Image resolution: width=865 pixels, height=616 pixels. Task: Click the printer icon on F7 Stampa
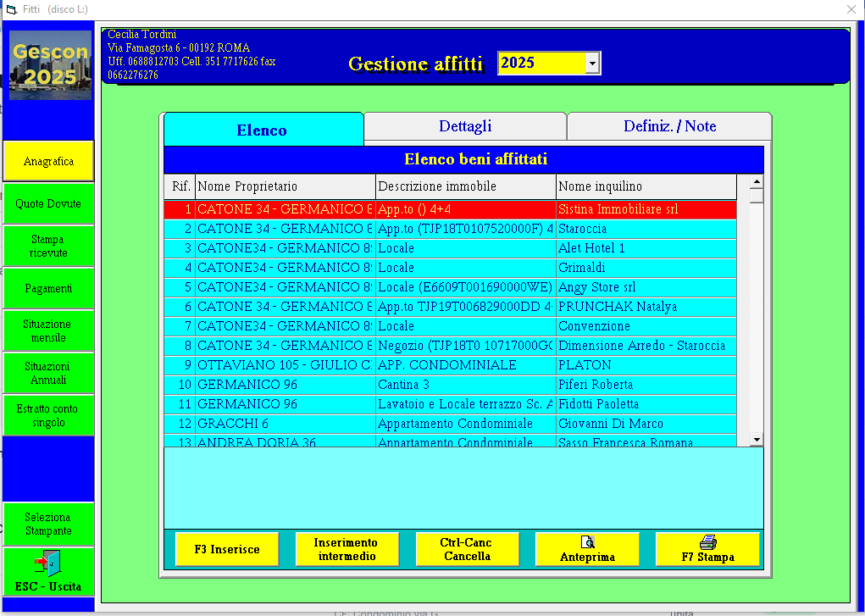click(707, 542)
